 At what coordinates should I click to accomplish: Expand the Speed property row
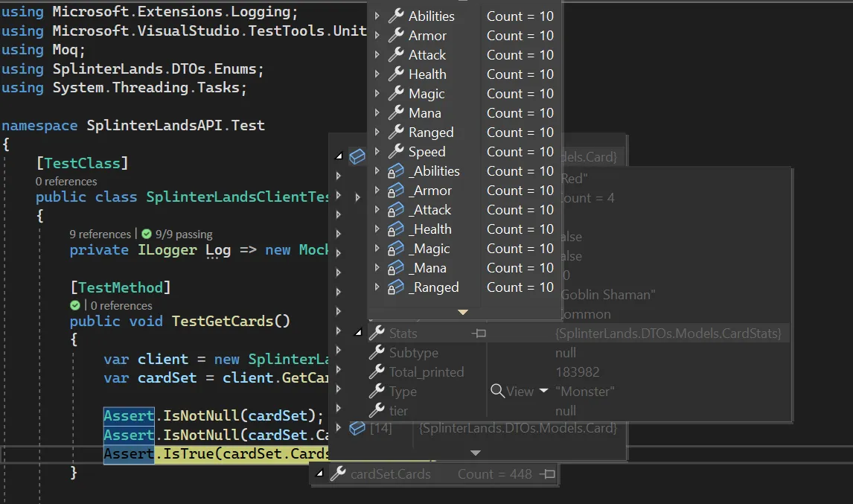tap(377, 151)
